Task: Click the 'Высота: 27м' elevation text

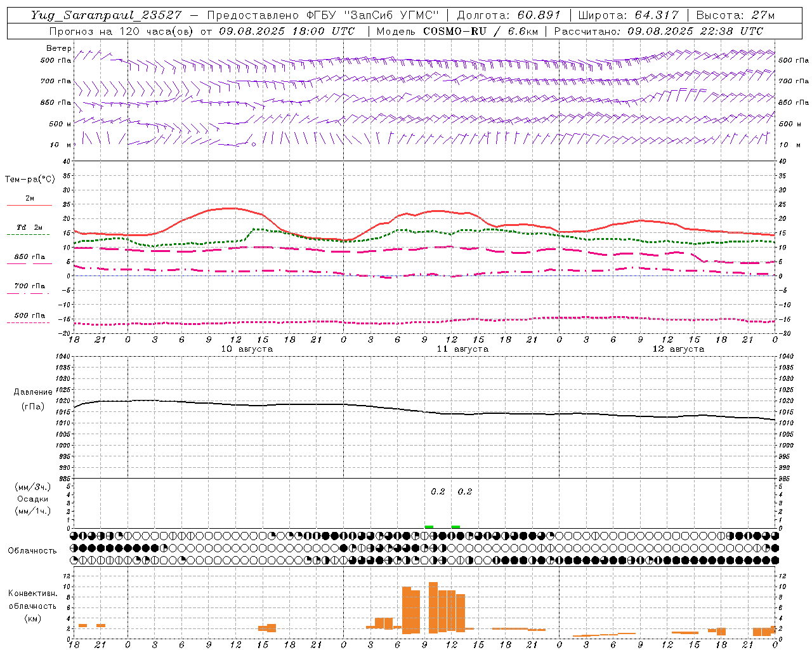Action: coord(735,15)
